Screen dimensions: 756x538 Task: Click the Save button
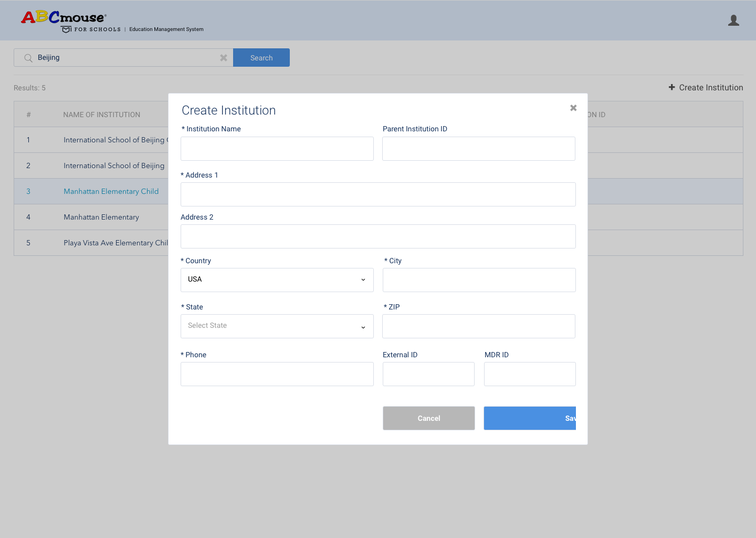pos(530,418)
